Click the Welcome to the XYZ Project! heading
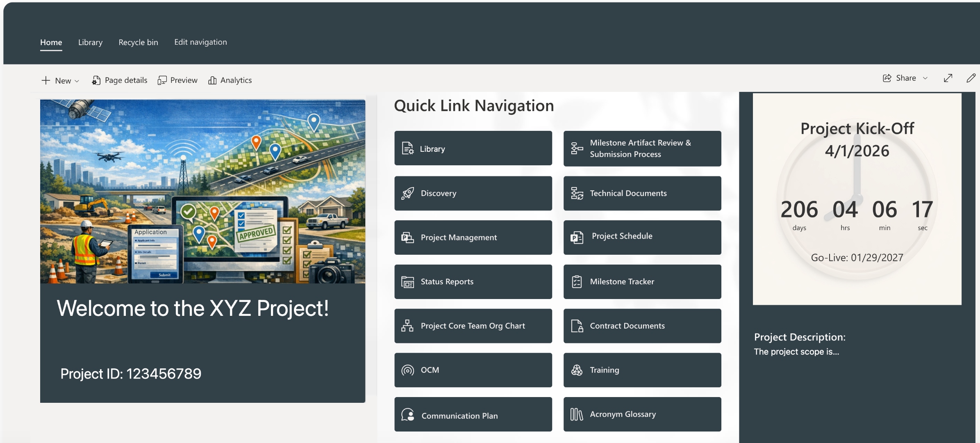 pyautogui.click(x=193, y=308)
